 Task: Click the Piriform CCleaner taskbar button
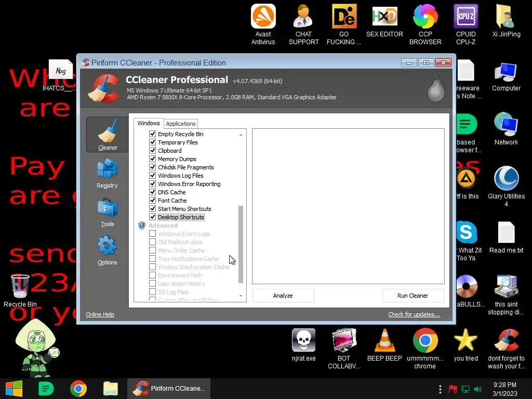coord(169,389)
